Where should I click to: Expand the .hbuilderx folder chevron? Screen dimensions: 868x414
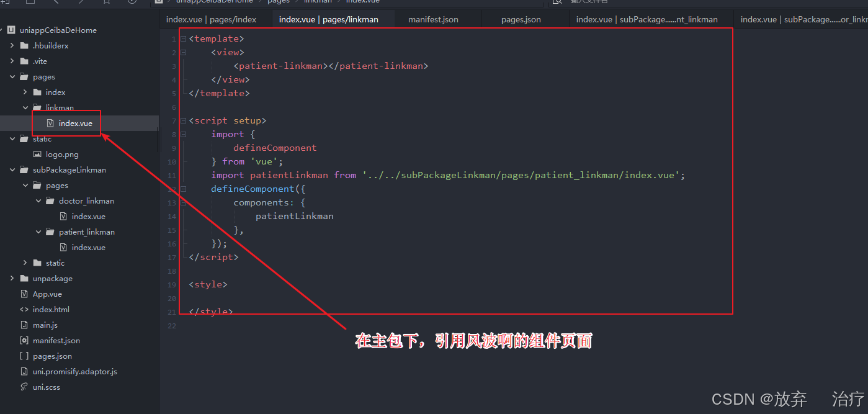(12, 45)
